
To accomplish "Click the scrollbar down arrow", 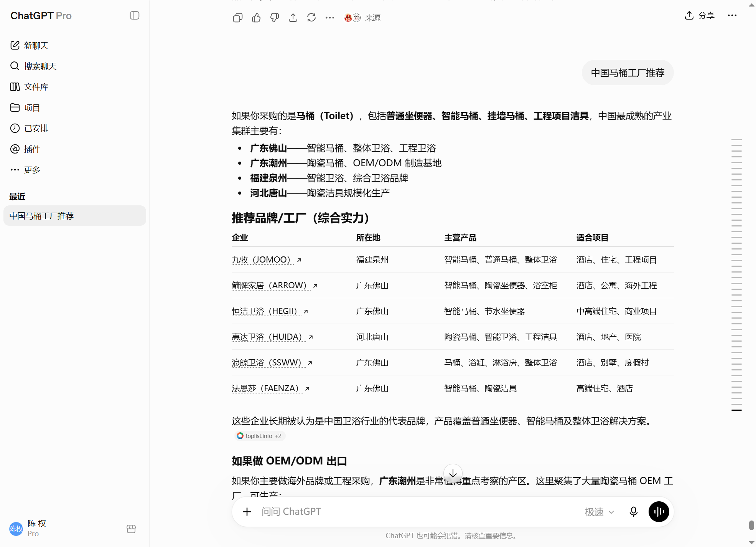I will (x=751, y=542).
